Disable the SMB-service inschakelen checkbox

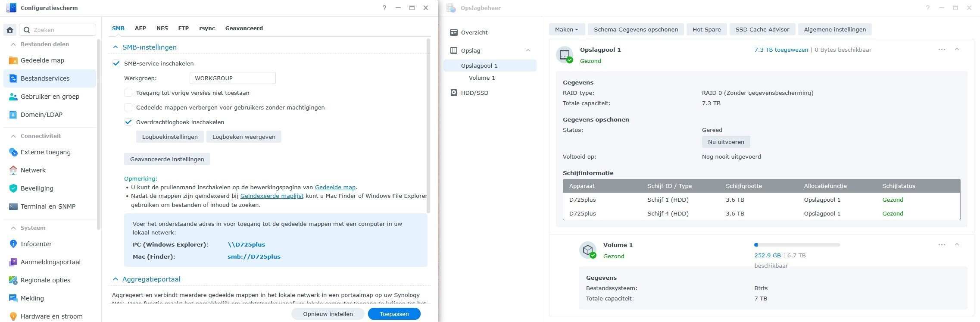tap(116, 63)
